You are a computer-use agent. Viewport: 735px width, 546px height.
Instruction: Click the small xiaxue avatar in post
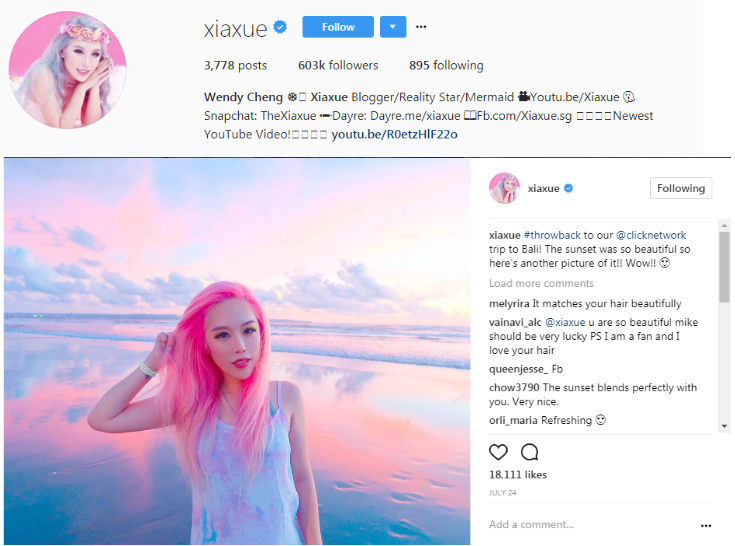(x=504, y=188)
